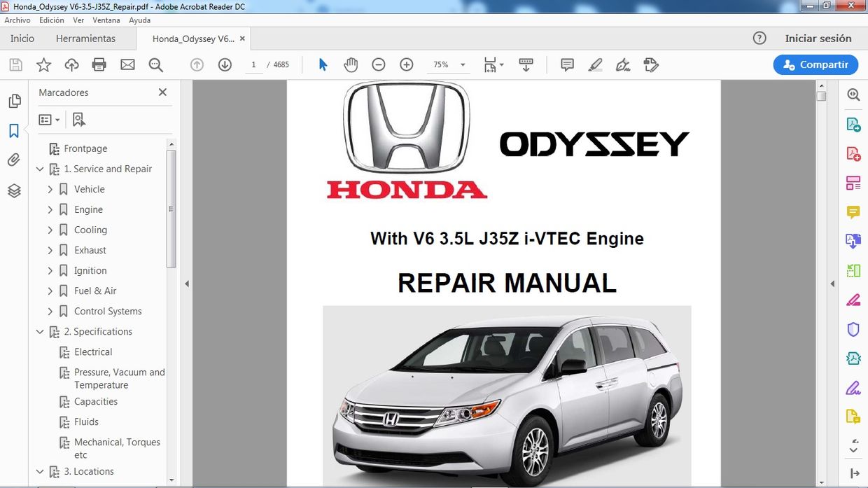Open the Ayuda menu
The width and height of the screenshot is (868, 488).
[140, 20]
